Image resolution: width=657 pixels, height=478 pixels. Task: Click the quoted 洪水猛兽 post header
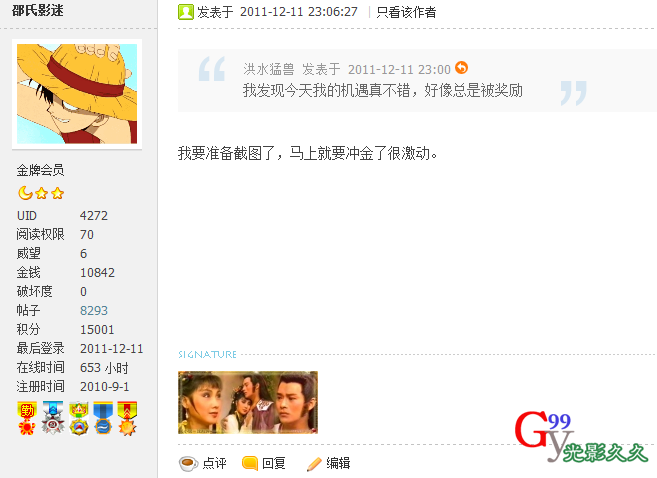[347, 69]
